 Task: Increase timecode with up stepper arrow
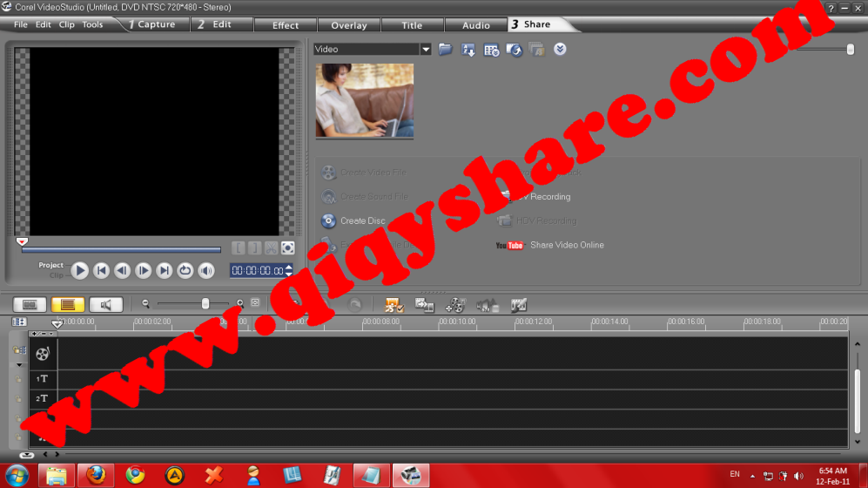click(289, 267)
